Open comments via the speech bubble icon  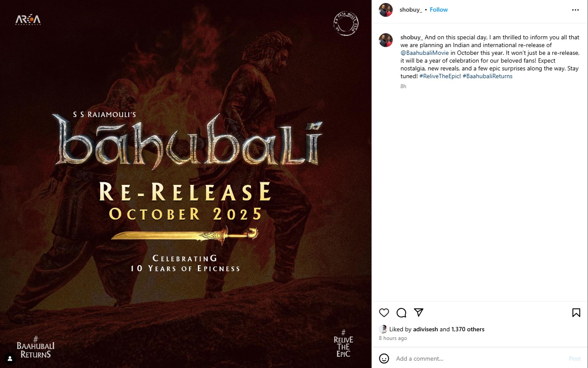[401, 313]
